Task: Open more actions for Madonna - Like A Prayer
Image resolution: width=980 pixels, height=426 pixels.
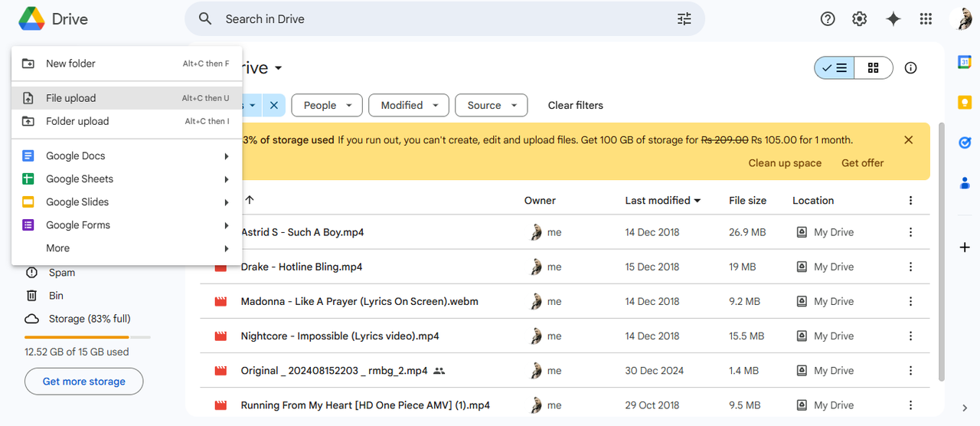Action: point(910,301)
